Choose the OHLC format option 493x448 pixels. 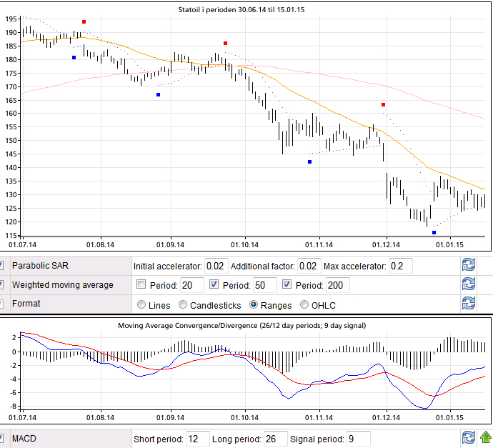pyautogui.click(x=306, y=304)
